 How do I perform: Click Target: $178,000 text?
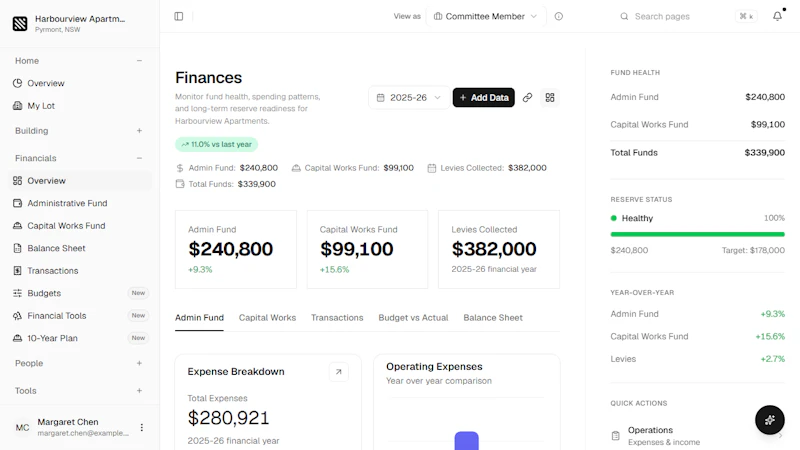click(753, 251)
